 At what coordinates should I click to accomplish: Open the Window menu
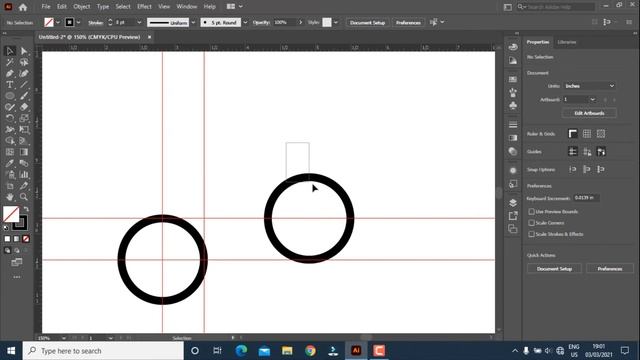pyautogui.click(x=187, y=7)
